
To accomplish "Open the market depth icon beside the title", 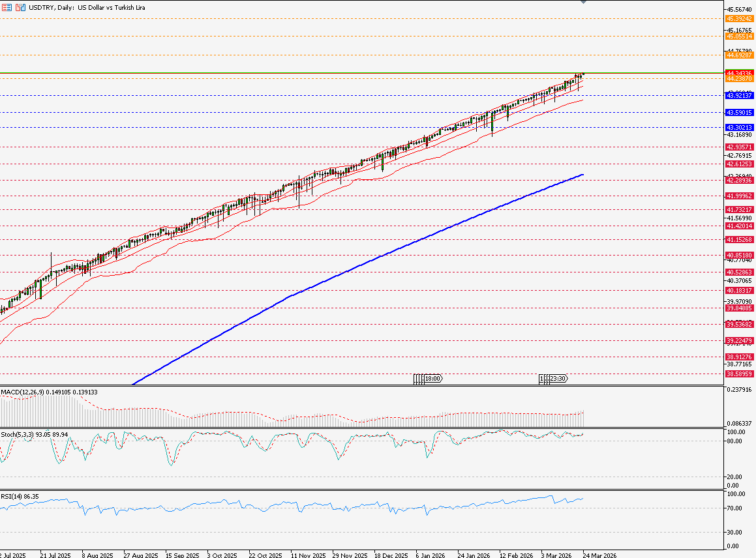I will 20,7.
